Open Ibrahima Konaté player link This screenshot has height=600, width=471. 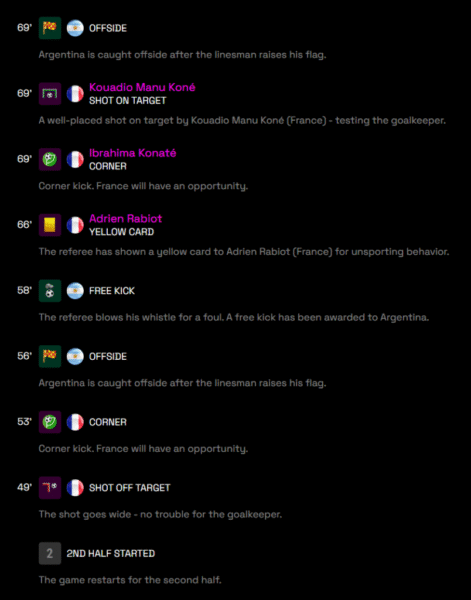tap(132, 153)
